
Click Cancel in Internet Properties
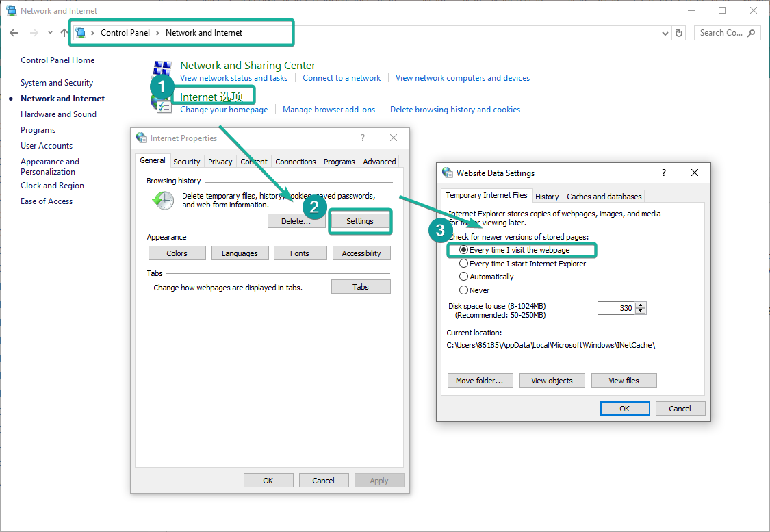[x=324, y=481]
